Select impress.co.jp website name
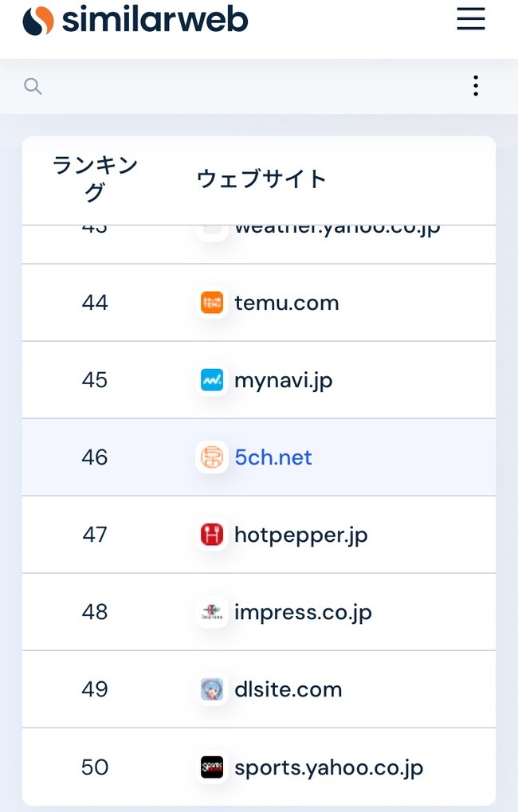This screenshot has width=518, height=812. (x=303, y=613)
